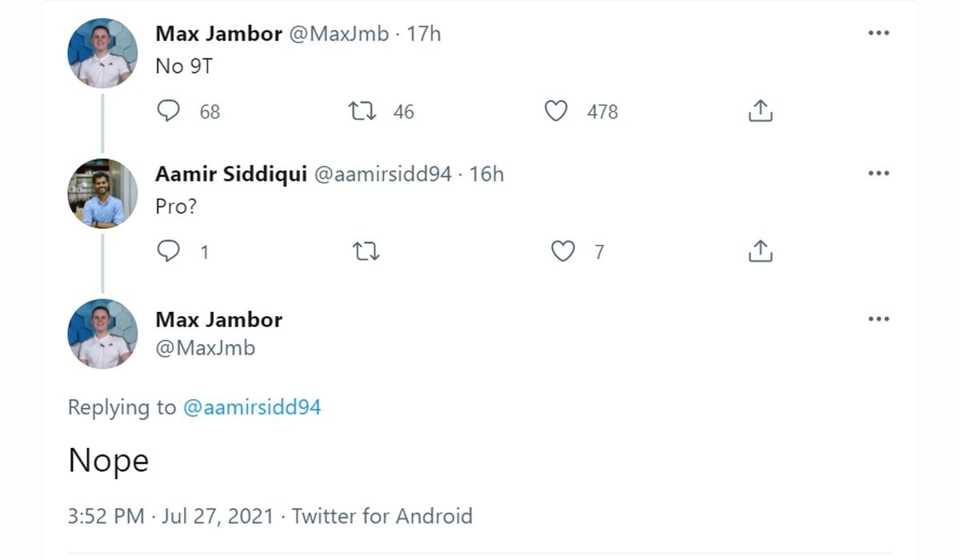Open more options for "Pro?" tweet
Image resolution: width=960 pixels, height=560 pixels.
tap(878, 174)
